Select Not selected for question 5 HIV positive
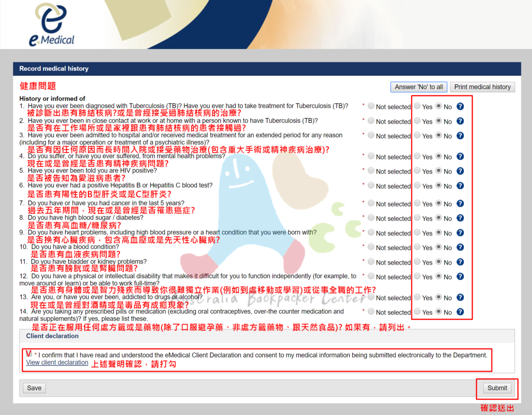 [371, 171]
